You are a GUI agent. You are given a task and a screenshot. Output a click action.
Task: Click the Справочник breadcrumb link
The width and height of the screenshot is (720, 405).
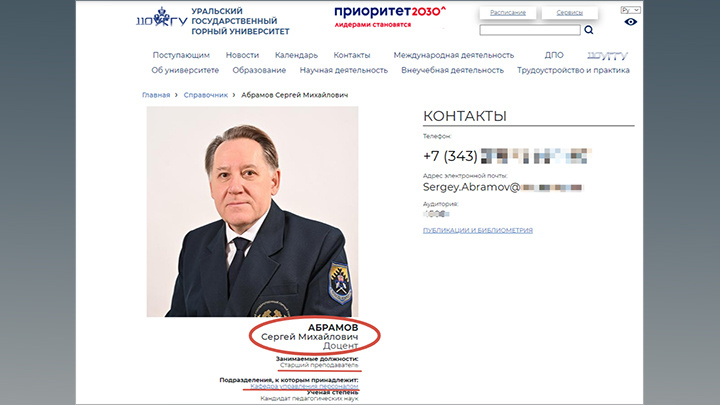[206, 95]
